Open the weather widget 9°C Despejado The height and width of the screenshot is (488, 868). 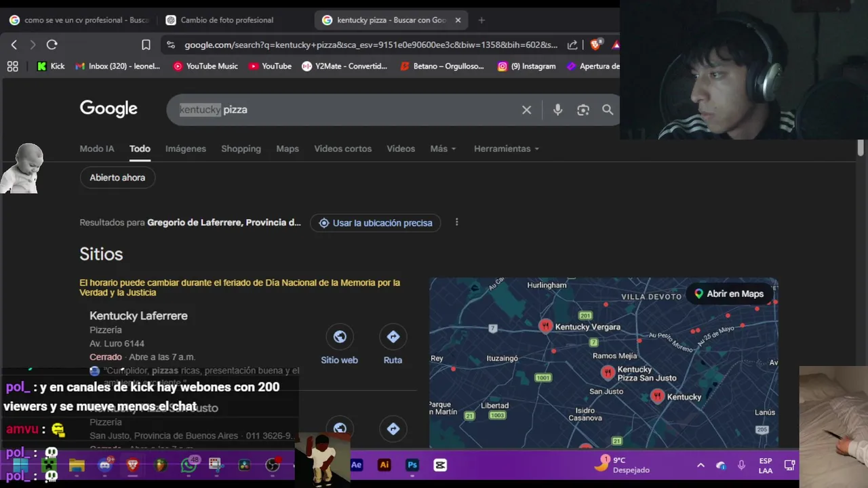coord(623,465)
